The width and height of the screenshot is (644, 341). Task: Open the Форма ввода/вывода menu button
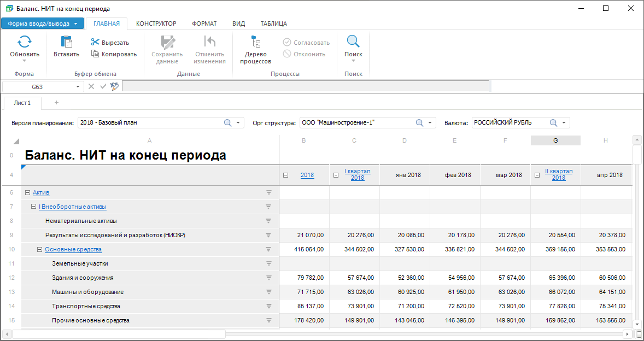coord(43,23)
